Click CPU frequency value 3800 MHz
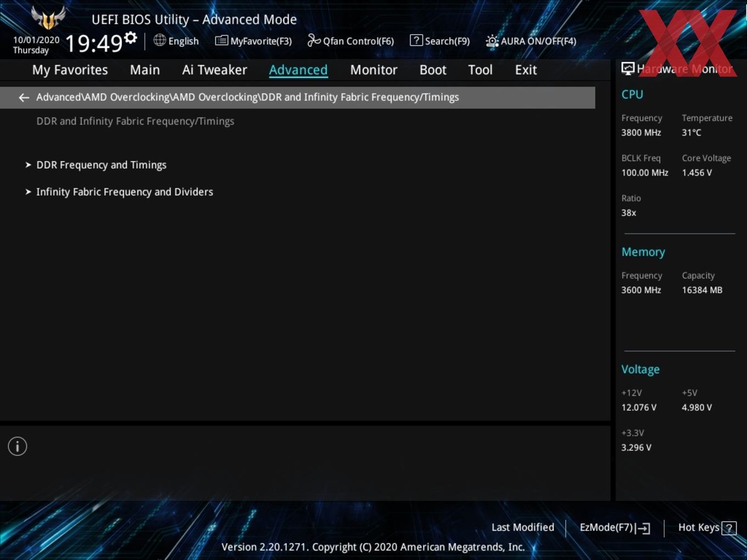This screenshot has height=560, width=747. click(x=641, y=132)
